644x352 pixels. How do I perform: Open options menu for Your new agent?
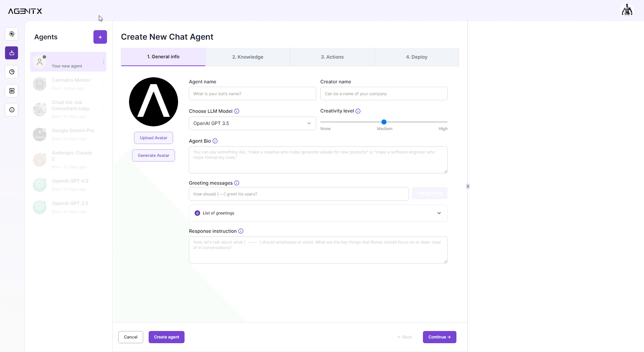[104, 62]
